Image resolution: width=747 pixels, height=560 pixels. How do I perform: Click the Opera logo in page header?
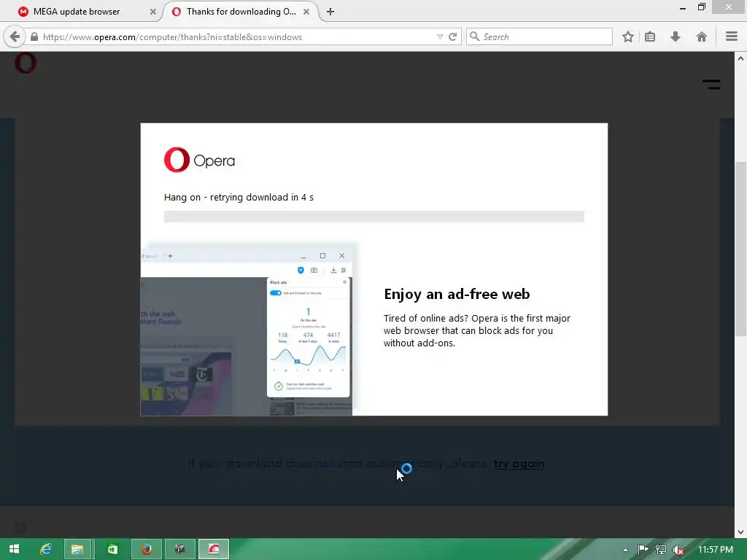pos(26,63)
